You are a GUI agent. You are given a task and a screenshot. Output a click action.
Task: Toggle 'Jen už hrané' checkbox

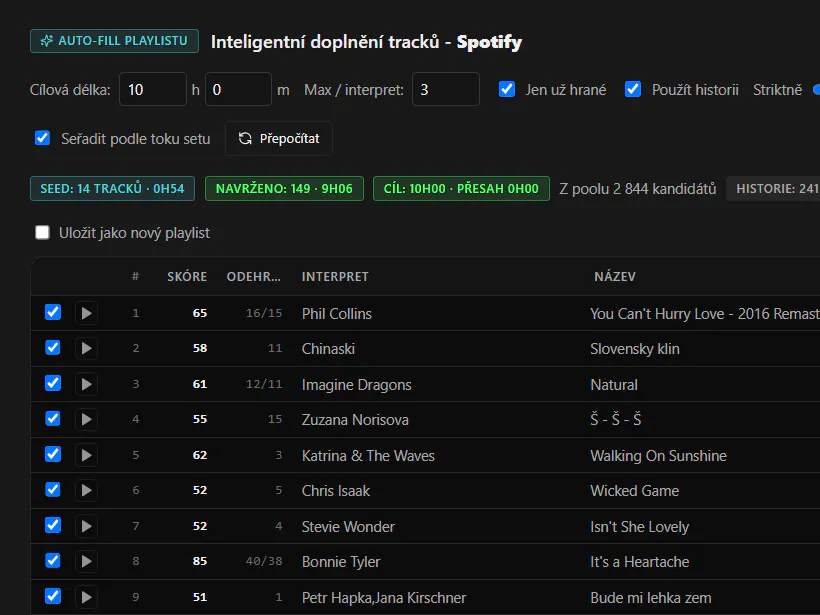[507, 89]
